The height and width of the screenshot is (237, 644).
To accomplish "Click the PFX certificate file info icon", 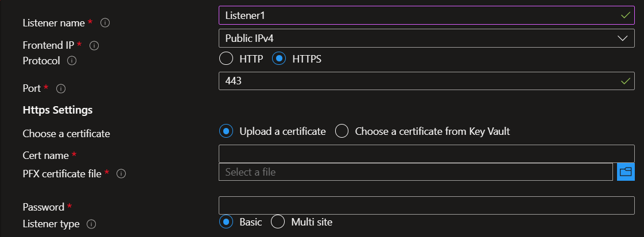I will 121,174.
